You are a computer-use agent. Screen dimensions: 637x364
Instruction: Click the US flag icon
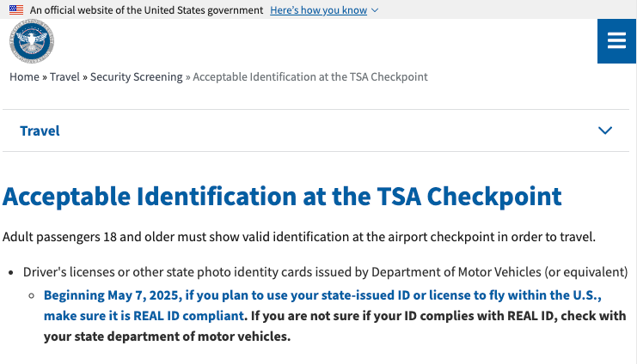pos(16,9)
